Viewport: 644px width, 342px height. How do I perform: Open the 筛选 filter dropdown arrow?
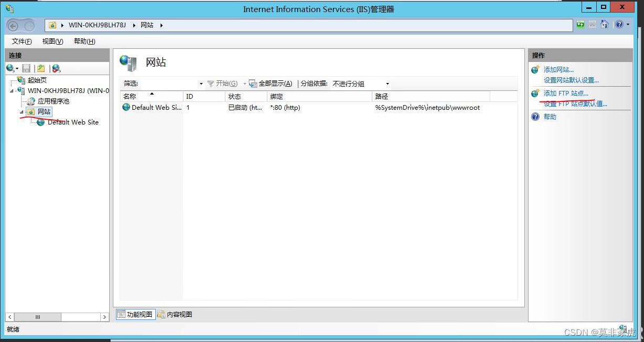pos(201,84)
